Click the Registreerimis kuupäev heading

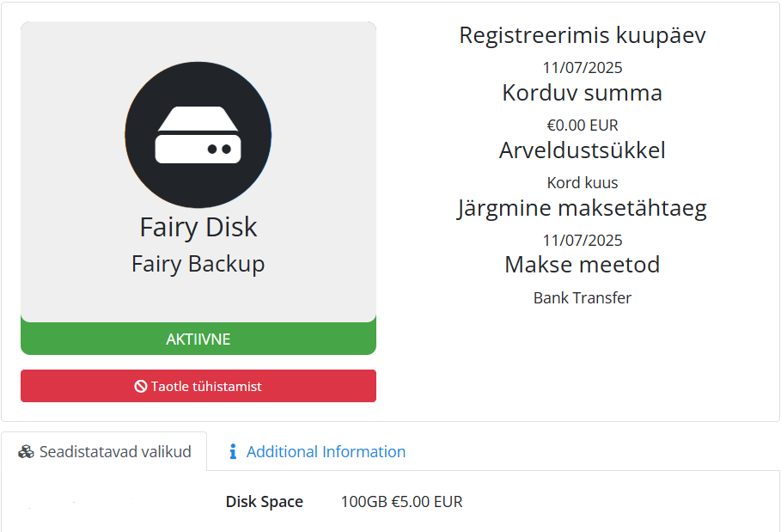(583, 35)
